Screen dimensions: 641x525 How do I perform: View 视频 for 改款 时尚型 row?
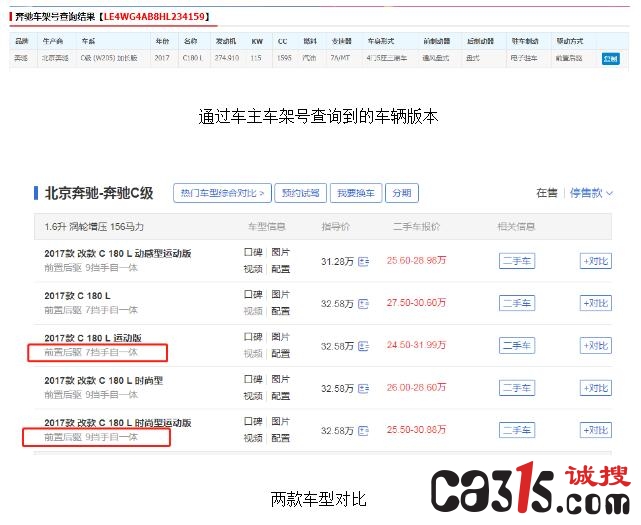coord(253,396)
